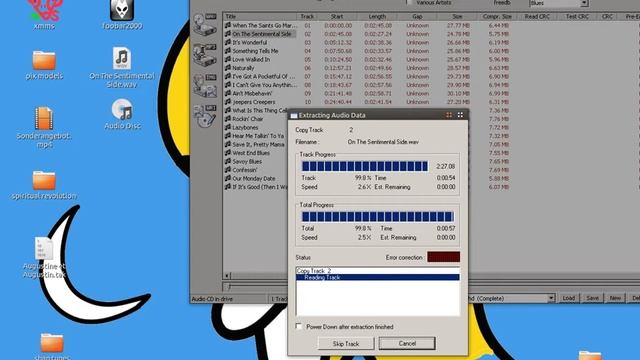Sort track list by Track column header
The image size is (640, 360).
pos(307,17)
